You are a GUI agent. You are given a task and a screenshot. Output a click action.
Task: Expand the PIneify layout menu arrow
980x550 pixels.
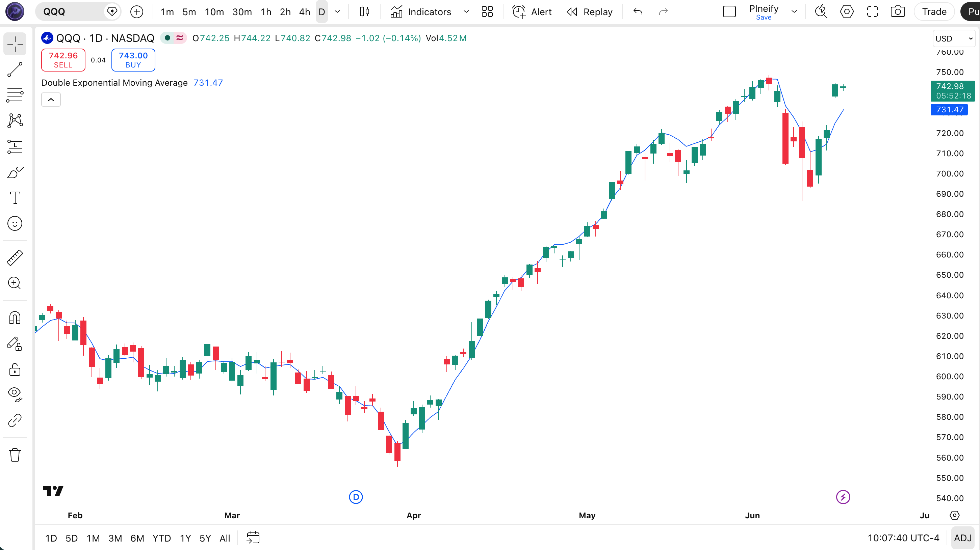click(x=794, y=12)
